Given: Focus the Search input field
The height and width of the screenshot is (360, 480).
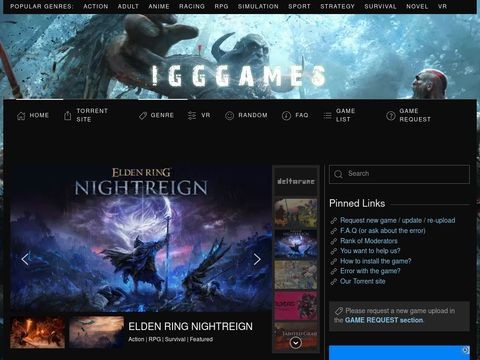Looking at the screenshot, I should pyautogui.click(x=399, y=174).
